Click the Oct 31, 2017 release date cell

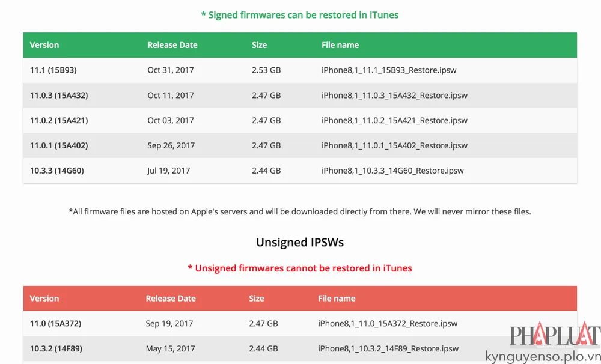point(171,70)
